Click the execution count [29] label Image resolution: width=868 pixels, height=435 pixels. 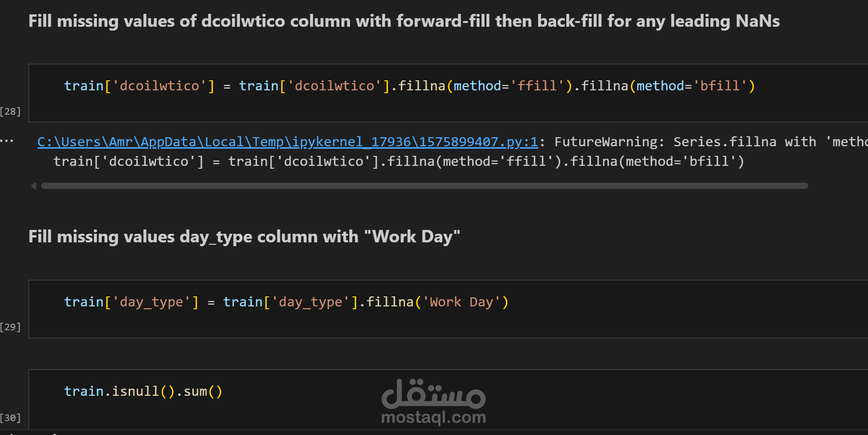(x=11, y=327)
